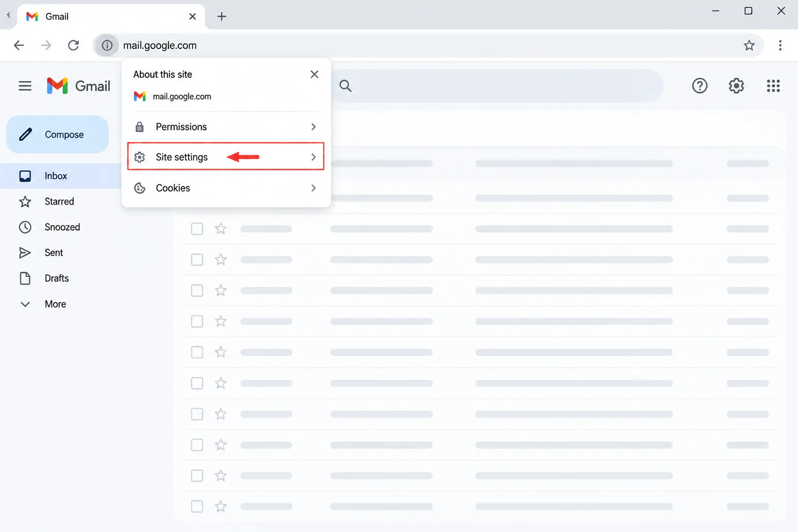Open the Sent folder

[x=54, y=253]
